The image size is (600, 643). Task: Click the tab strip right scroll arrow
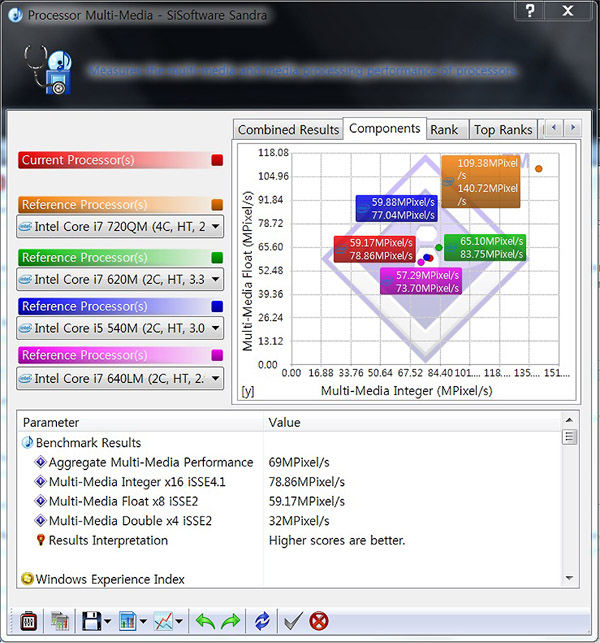click(x=573, y=128)
